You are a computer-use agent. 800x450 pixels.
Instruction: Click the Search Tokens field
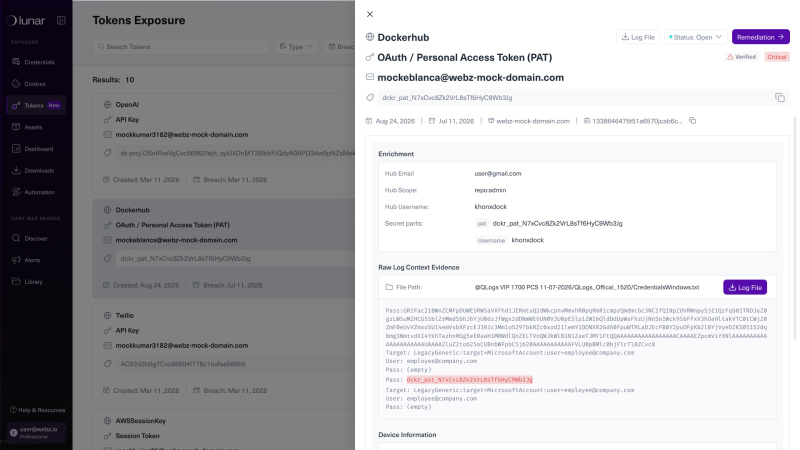click(181, 46)
